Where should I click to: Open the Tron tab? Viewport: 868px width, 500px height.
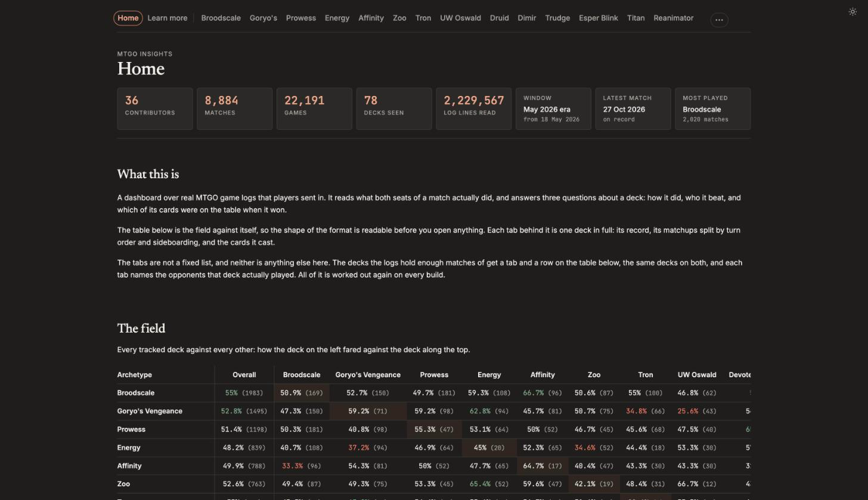(x=423, y=18)
